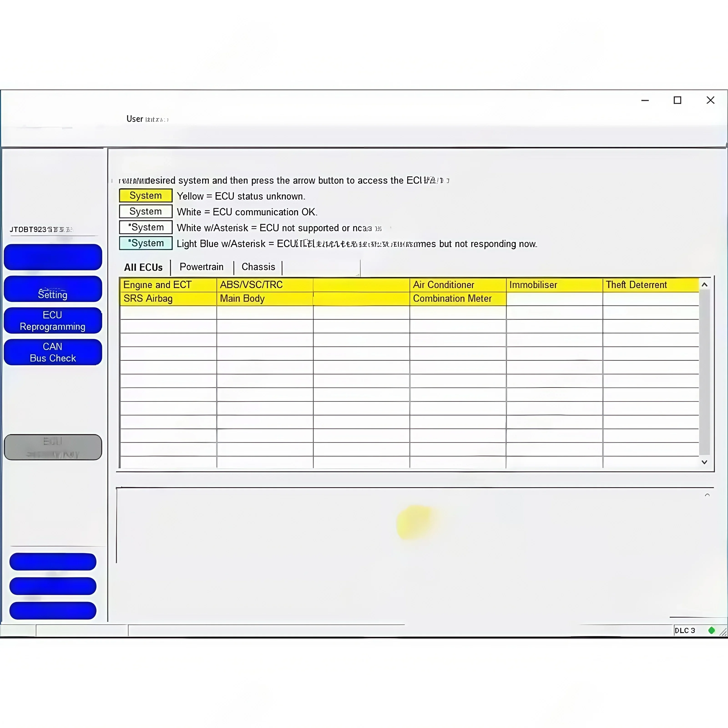This screenshot has width=728, height=728.
Task: Select Combination Meter system cell
Action: [x=458, y=298]
